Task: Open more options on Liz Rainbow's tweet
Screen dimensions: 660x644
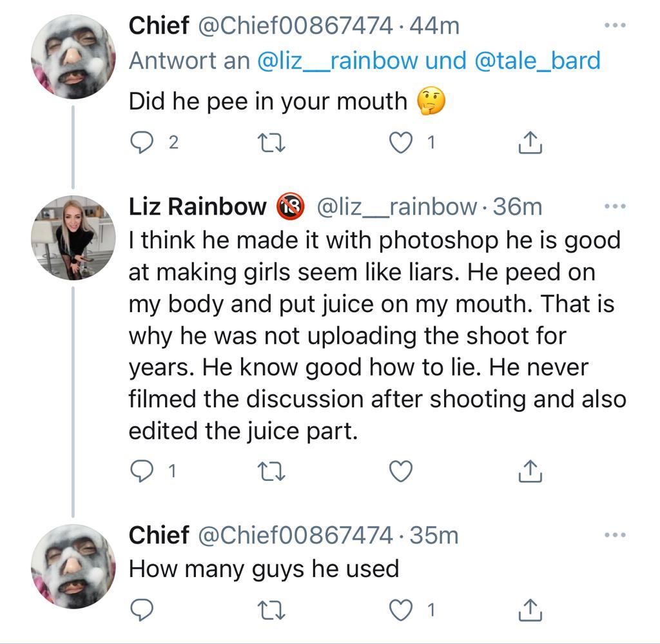Action: pyautogui.click(x=615, y=207)
